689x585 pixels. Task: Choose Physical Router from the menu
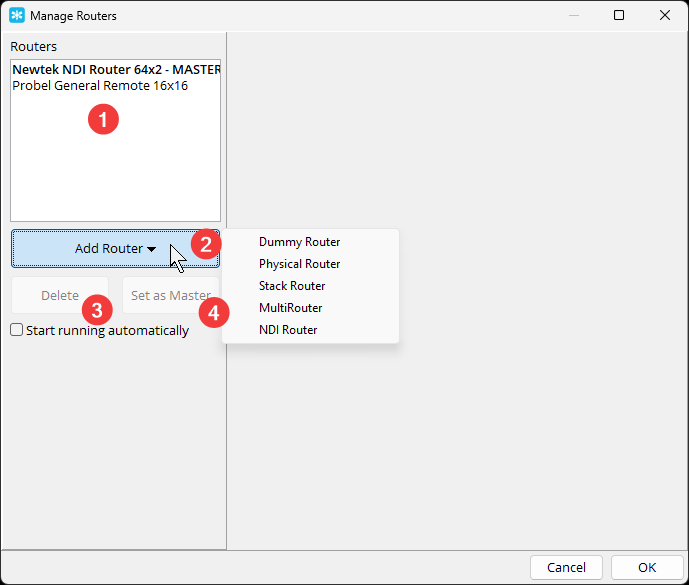tap(310, 264)
